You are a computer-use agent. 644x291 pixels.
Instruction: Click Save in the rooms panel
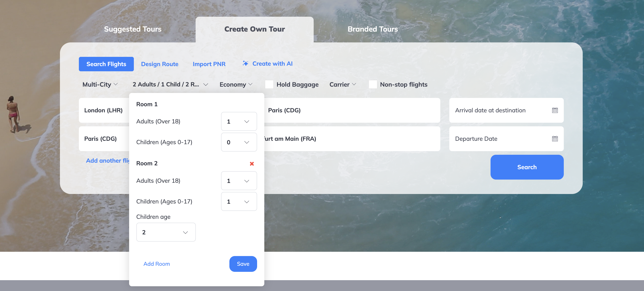coord(243,264)
